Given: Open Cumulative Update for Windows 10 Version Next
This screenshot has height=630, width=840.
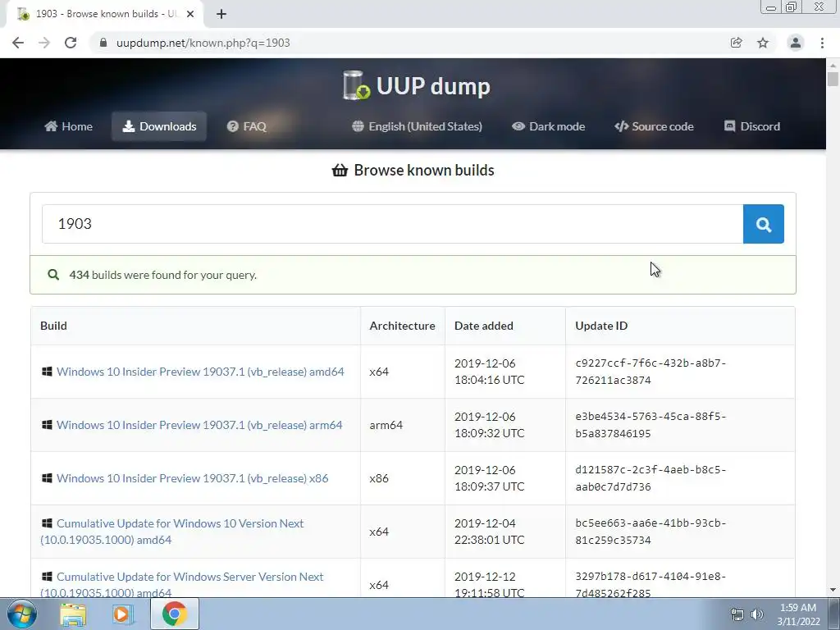Looking at the screenshot, I should (172, 532).
